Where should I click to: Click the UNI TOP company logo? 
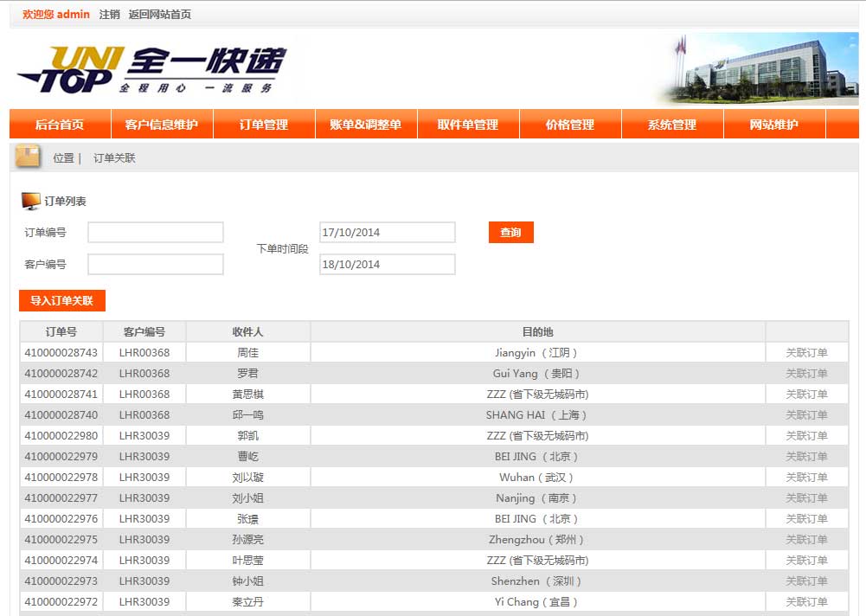pos(151,69)
